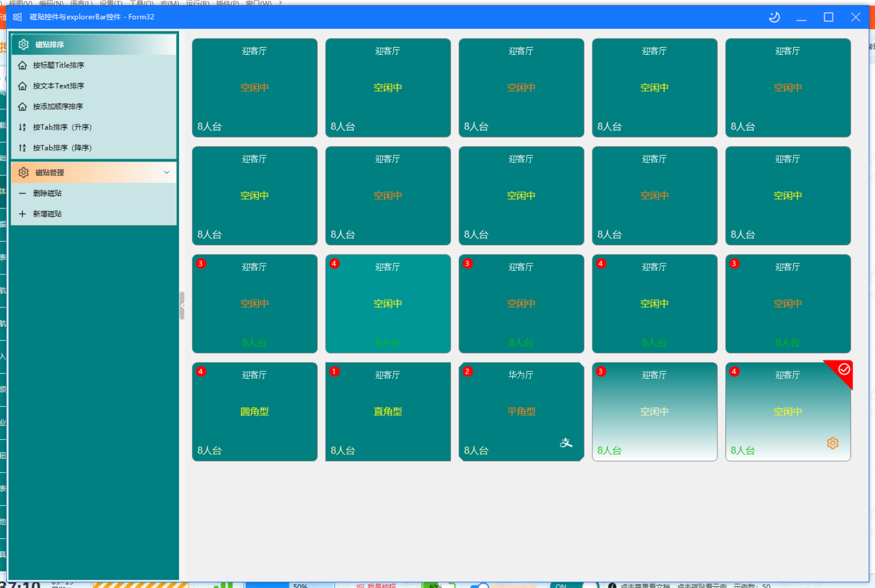Viewport: 875px width, 588px height.
Task: Click the gear icon beside 磁贴排序 header
Action: [24, 44]
